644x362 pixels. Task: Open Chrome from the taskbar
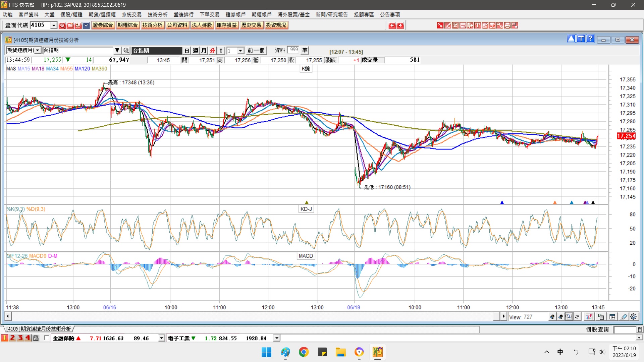click(304, 352)
